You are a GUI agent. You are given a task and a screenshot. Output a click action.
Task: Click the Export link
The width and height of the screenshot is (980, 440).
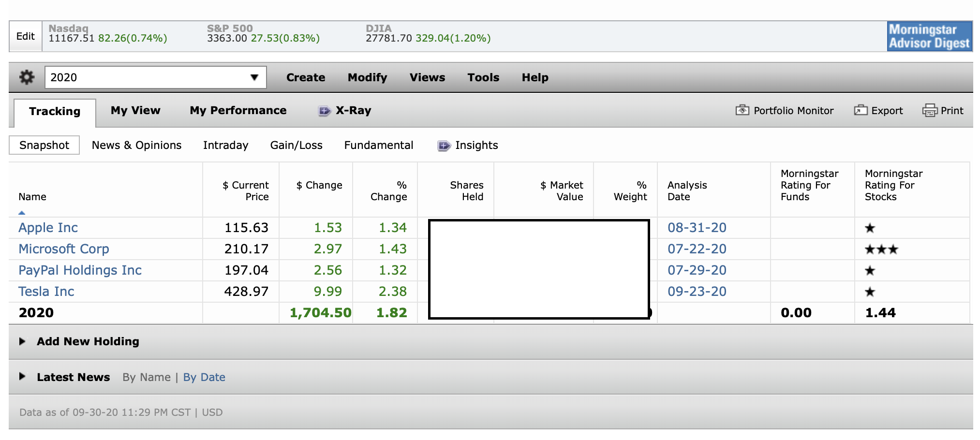(887, 111)
